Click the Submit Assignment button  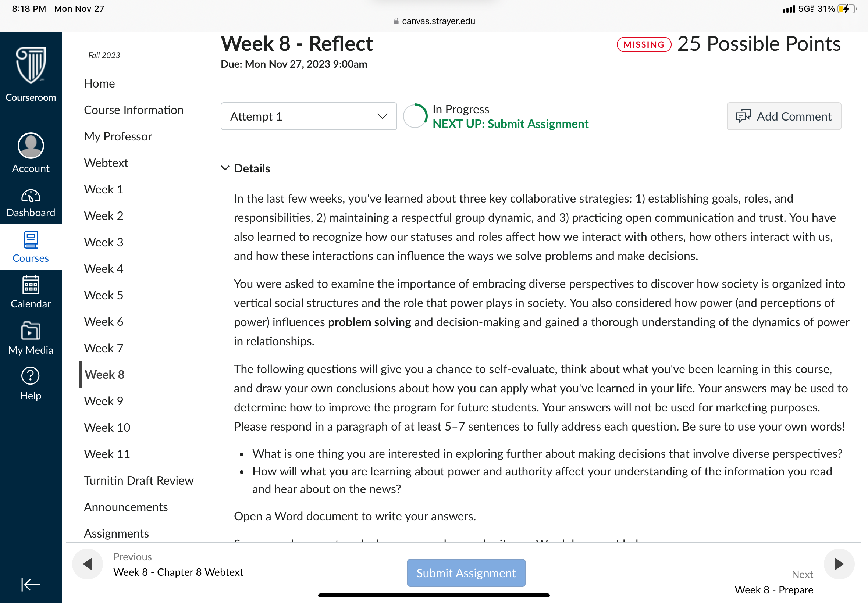tap(466, 573)
